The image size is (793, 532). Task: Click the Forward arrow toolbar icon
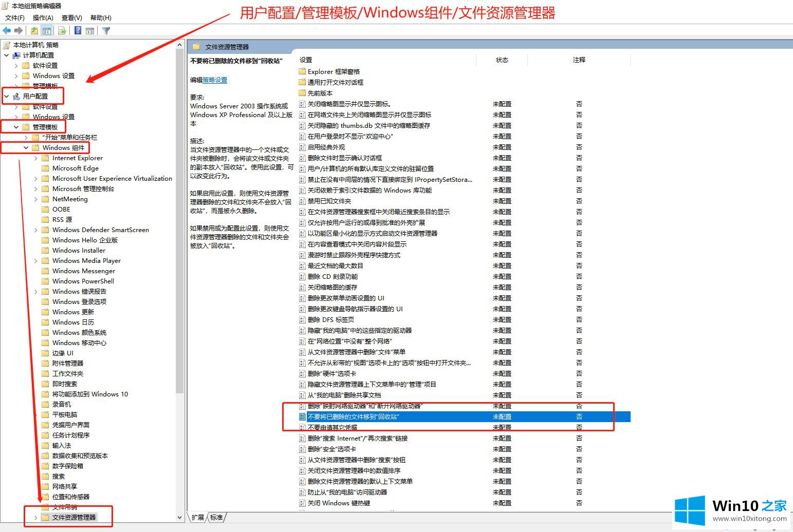pyautogui.click(x=19, y=31)
